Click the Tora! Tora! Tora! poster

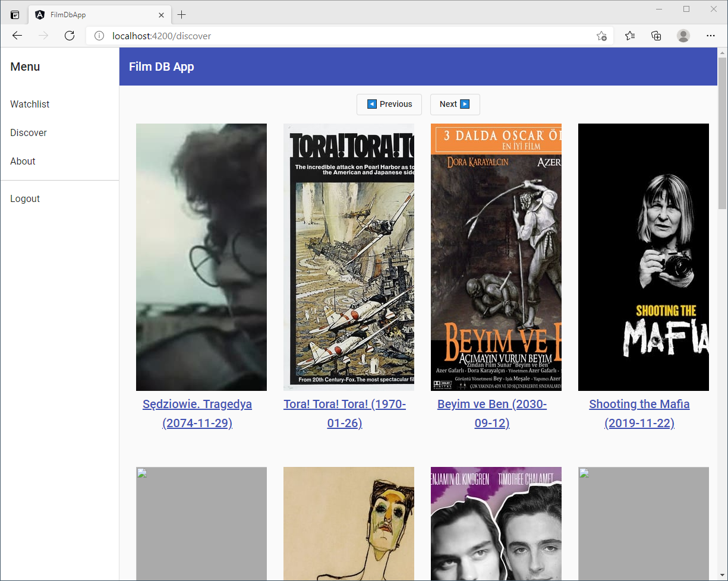click(349, 257)
